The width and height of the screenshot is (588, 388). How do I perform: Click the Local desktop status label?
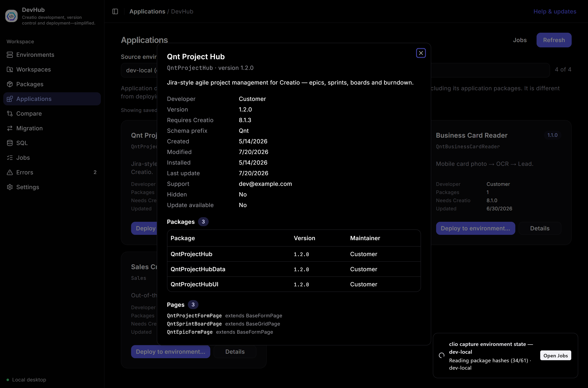[29, 380]
